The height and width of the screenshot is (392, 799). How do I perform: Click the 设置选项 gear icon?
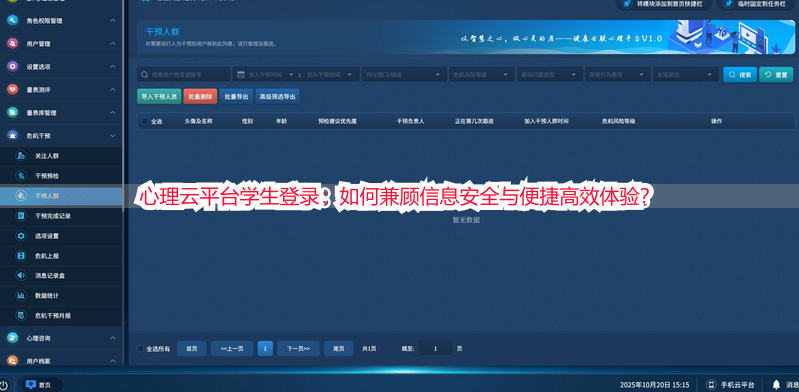[x=13, y=67]
